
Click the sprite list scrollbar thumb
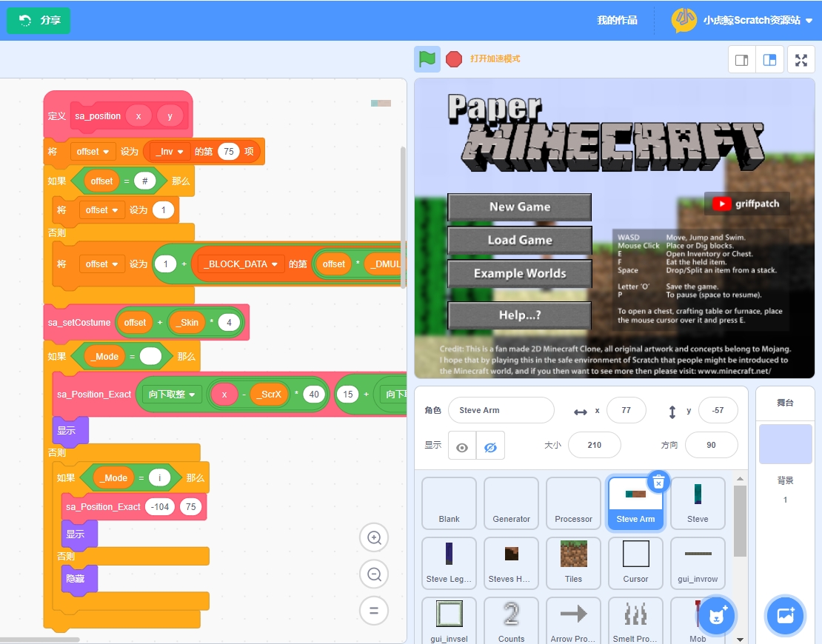coord(740,521)
